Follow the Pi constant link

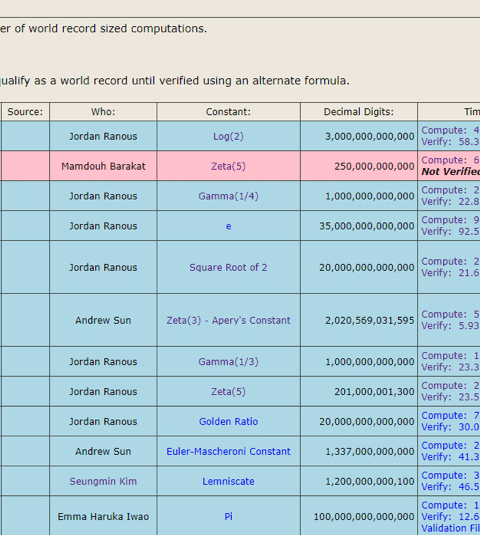coord(229,517)
